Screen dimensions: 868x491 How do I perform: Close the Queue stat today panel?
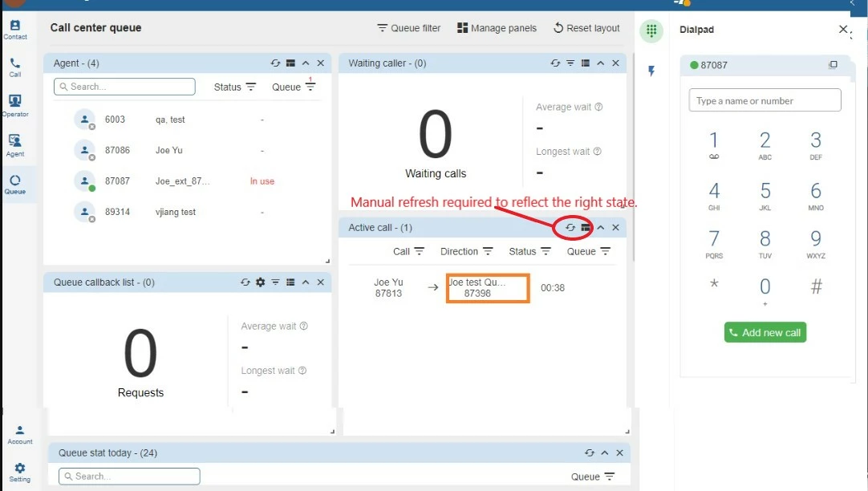click(619, 452)
